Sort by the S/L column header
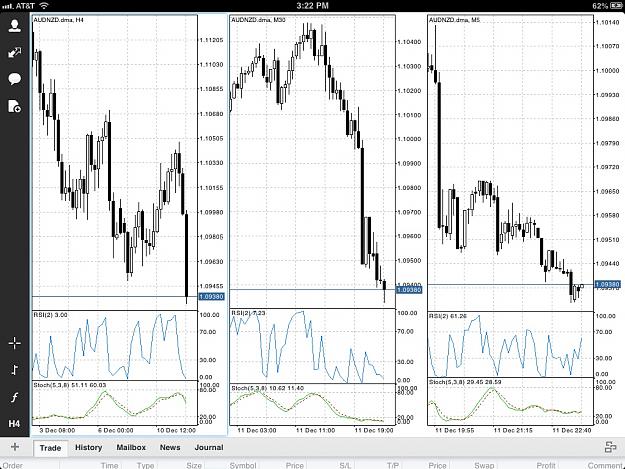Viewport: 625px width, 469px height. tap(345, 465)
